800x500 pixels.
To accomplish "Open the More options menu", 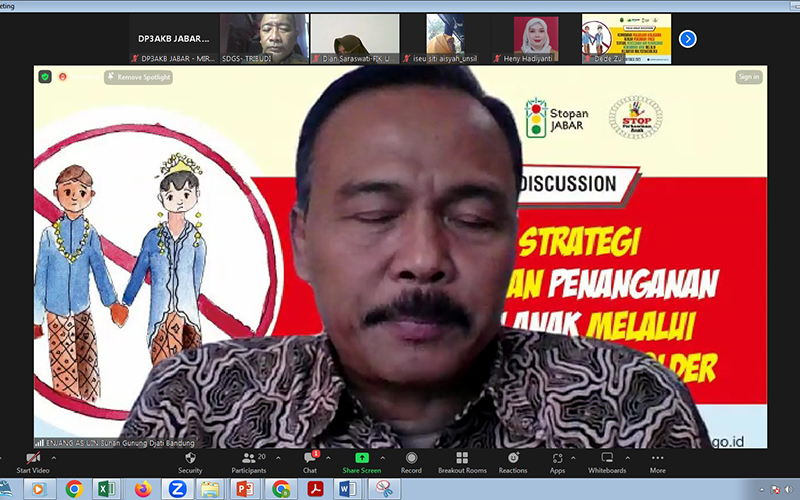I will coord(657,459).
